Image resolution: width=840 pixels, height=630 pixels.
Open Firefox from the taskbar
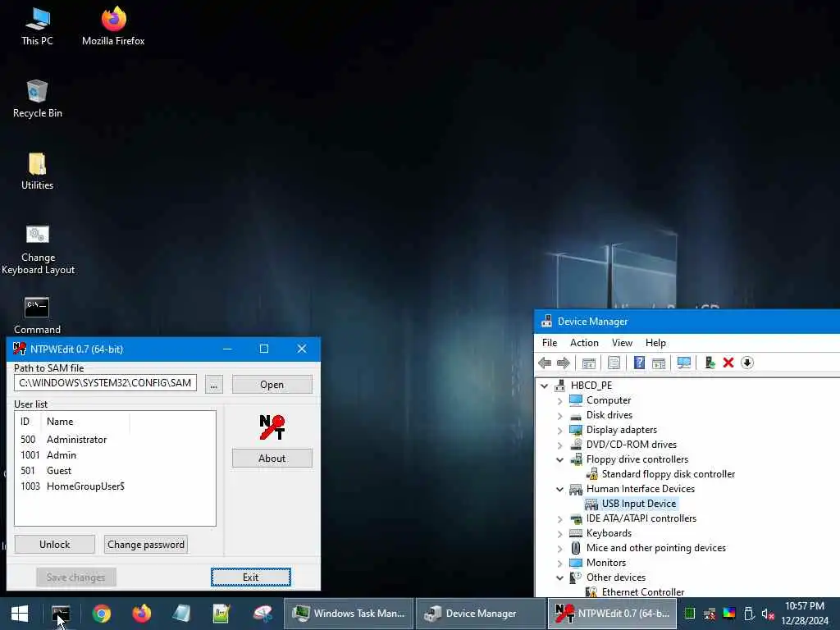pyautogui.click(x=141, y=614)
